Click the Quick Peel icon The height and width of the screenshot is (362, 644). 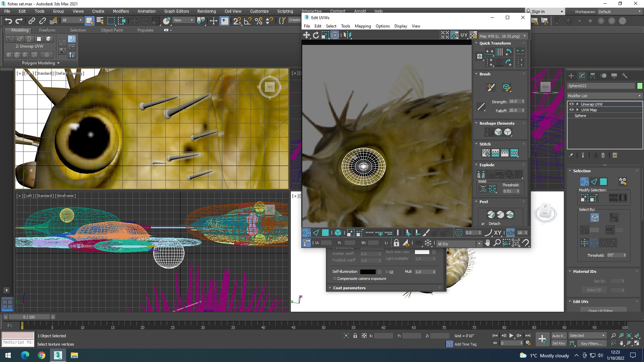[x=491, y=215]
